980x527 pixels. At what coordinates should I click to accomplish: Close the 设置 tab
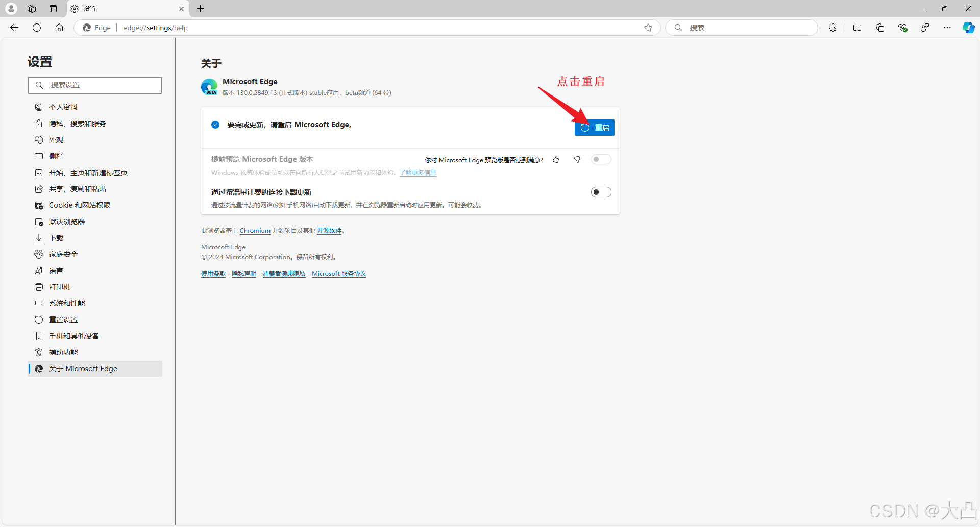click(x=181, y=9)
